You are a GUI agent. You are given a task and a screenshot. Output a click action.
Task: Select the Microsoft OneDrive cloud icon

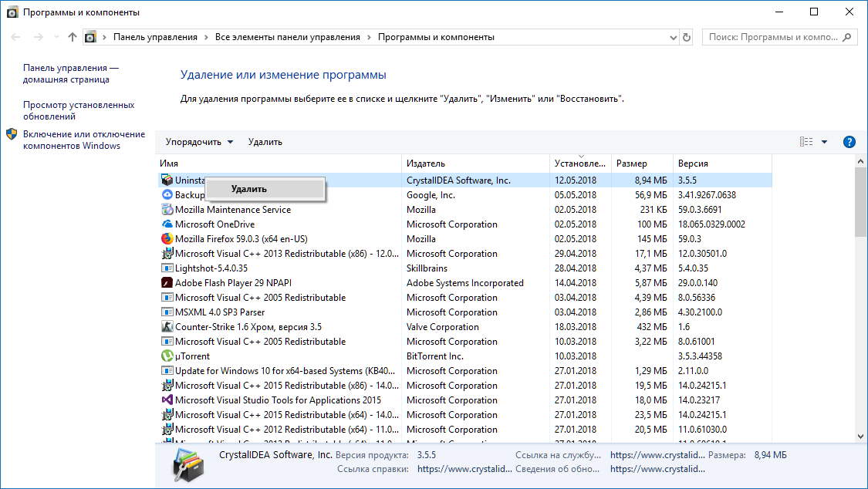(167, 224)
